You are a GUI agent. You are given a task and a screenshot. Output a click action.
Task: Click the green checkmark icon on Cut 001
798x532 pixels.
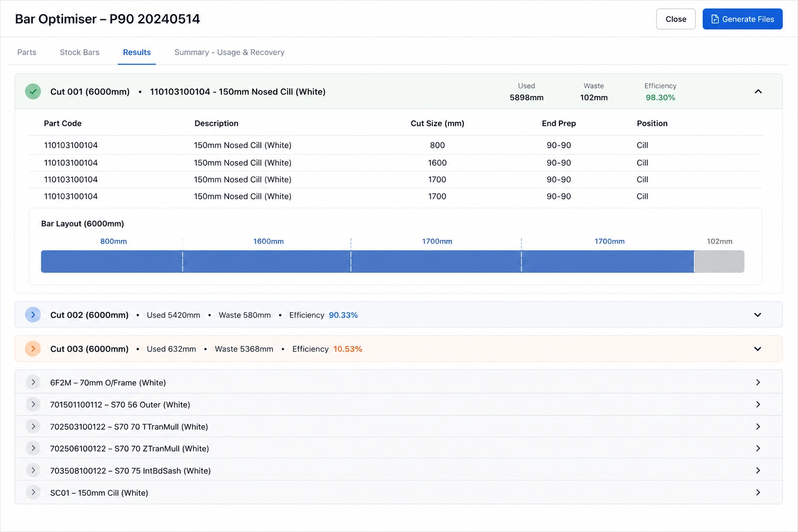pos(33,91)
